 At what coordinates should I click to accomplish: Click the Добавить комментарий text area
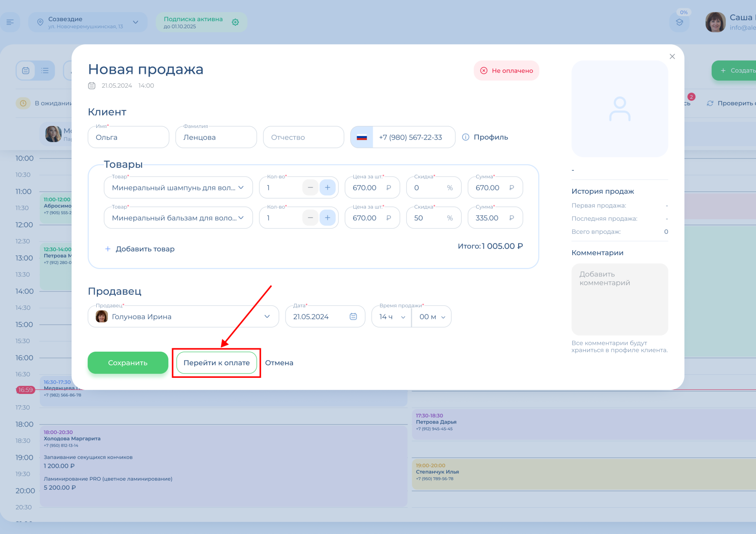point(619,299)
